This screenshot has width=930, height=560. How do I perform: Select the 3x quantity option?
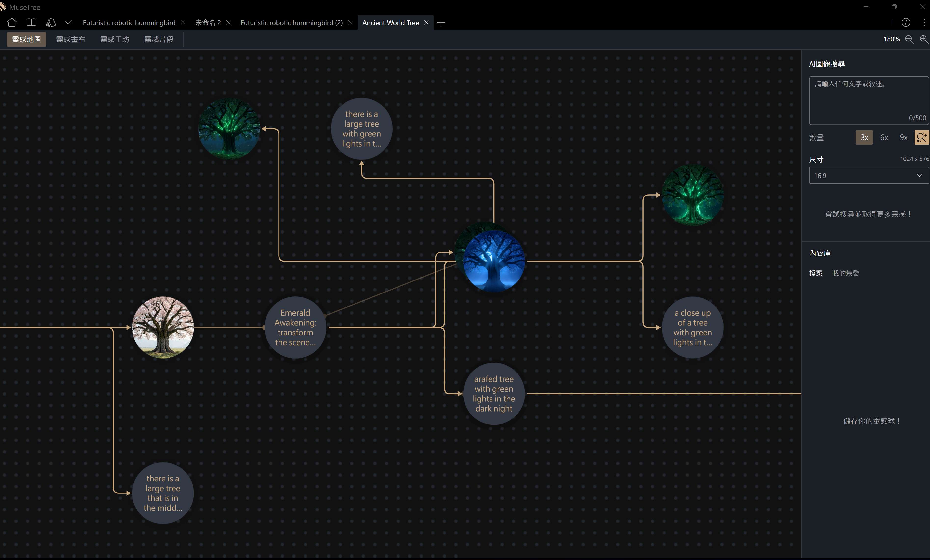tap(864, 137)
